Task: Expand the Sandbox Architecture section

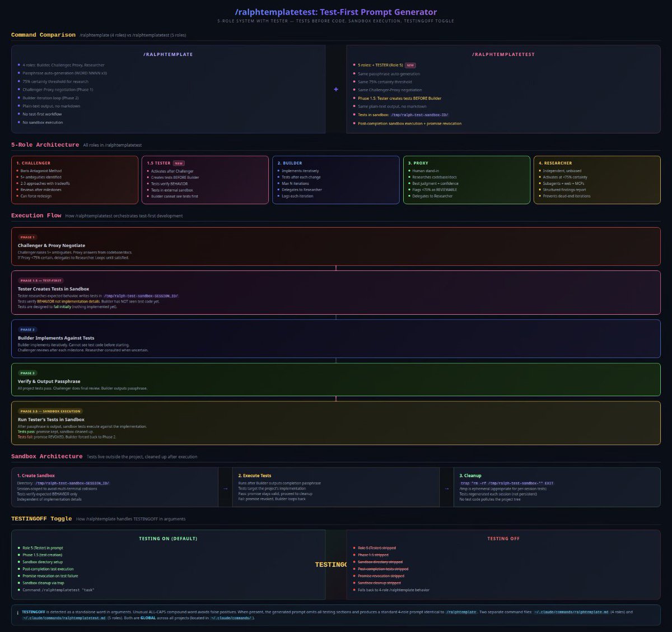Action: [x=46, y=456]
